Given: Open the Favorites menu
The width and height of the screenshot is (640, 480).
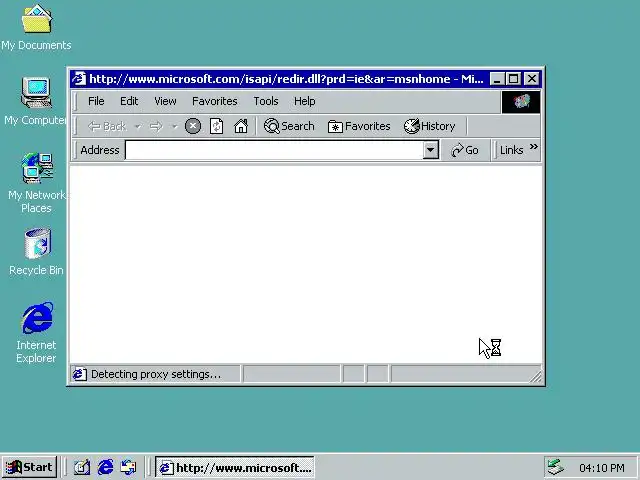Looking at the screenshot, I should click(215, 101).
